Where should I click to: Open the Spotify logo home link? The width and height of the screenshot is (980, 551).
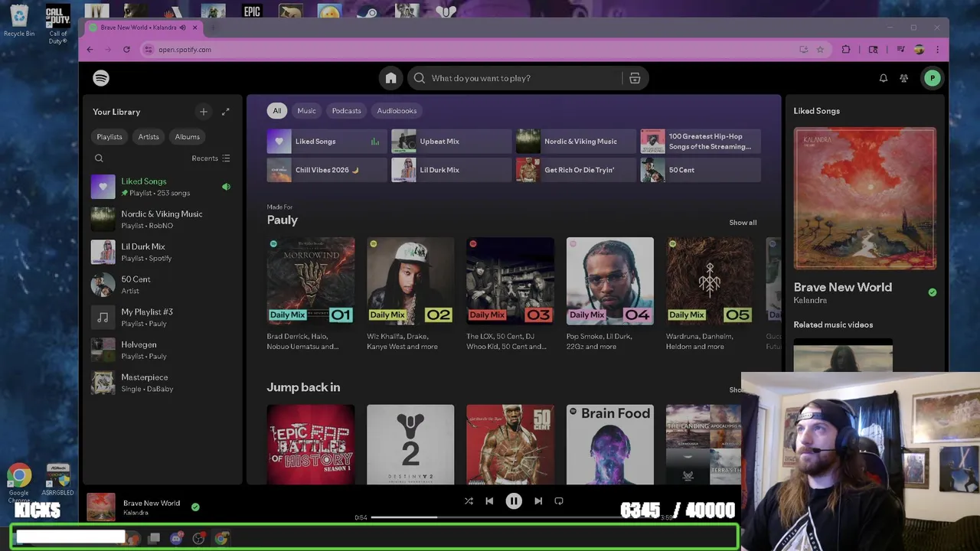click(101, 78)
